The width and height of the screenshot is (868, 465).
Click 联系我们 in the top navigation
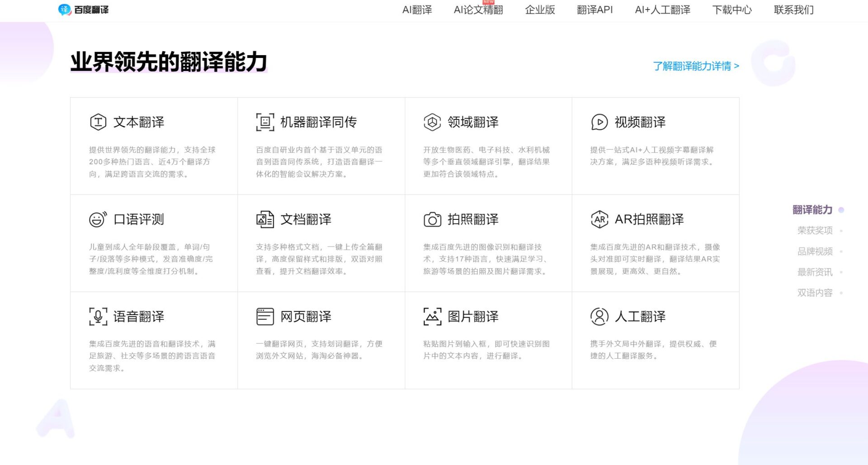coord(793,10)
